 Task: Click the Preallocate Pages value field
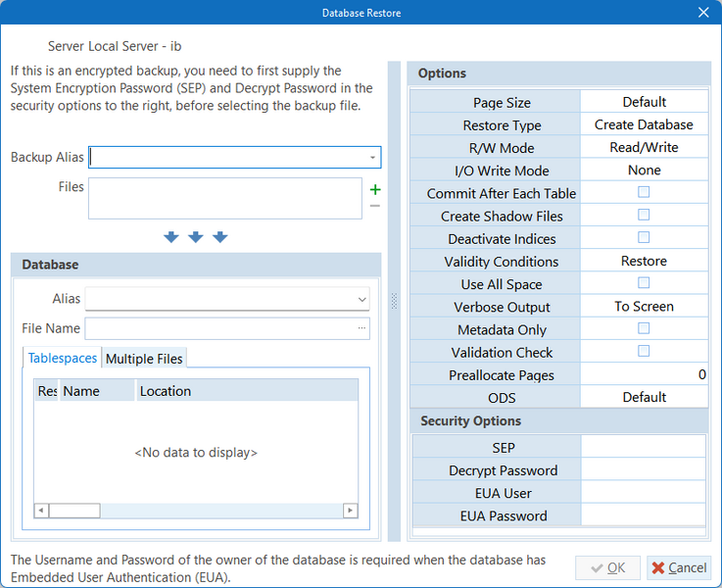[645, 374]
